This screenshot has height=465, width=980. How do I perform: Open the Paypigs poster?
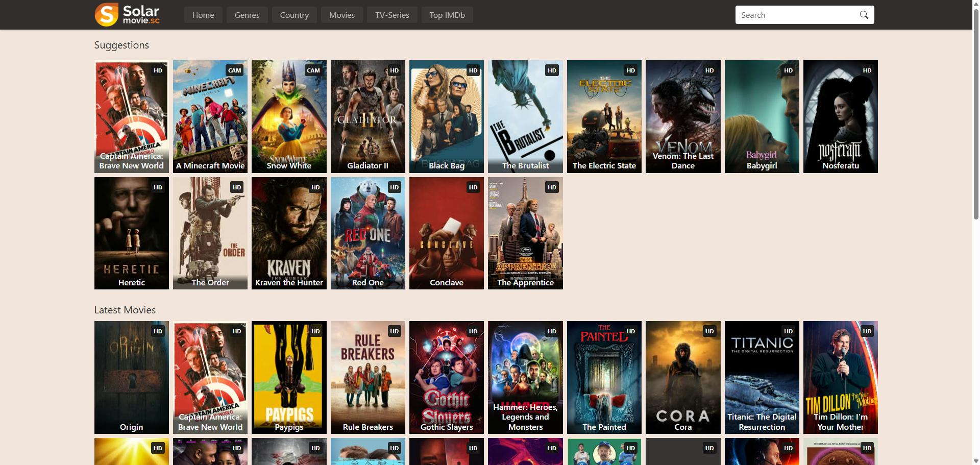[289, 377]
